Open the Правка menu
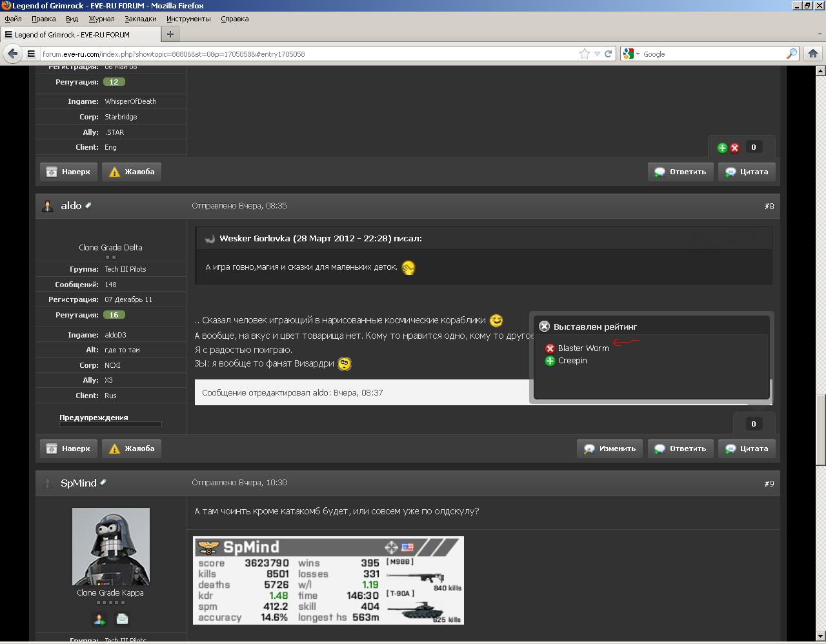Screen dimensions: 826x644 44,19
